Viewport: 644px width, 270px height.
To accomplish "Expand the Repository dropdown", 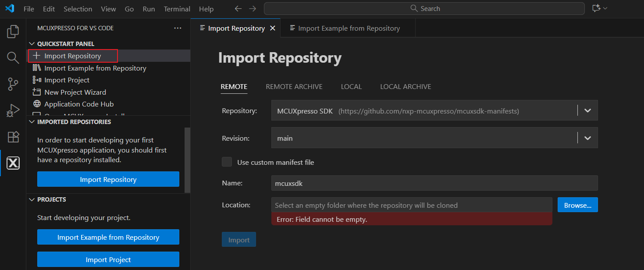I will click(x=587, y=111).
